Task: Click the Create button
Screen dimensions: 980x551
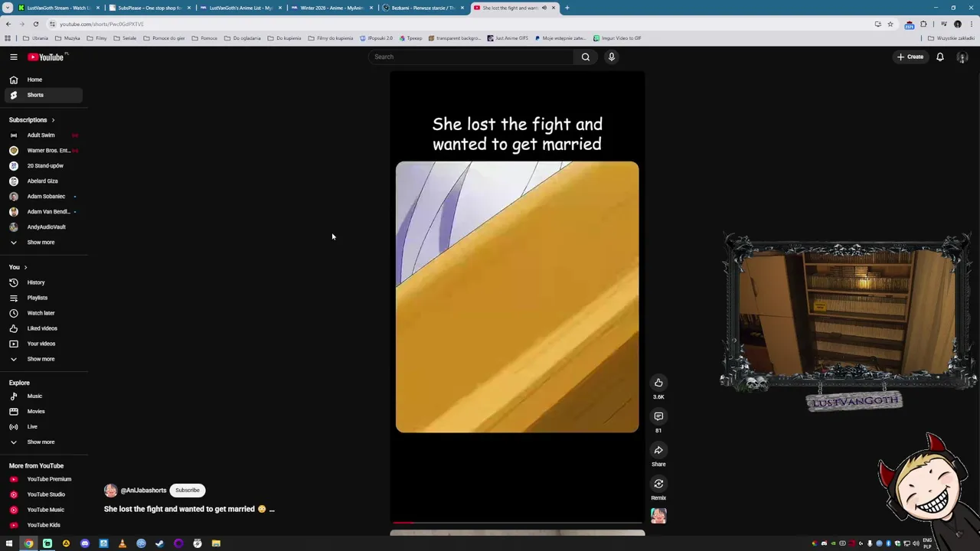Action: coord(910,57)
